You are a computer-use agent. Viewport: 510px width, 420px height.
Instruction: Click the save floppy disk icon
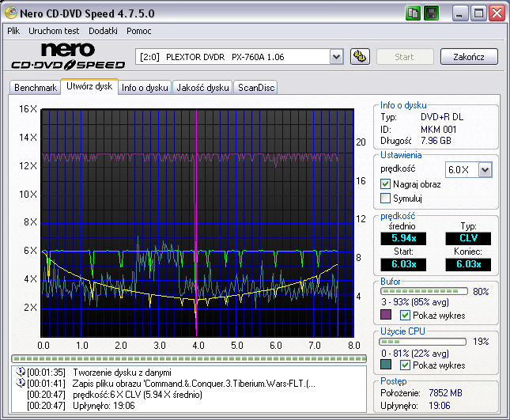pyautogui.click(x=431, y=13)
